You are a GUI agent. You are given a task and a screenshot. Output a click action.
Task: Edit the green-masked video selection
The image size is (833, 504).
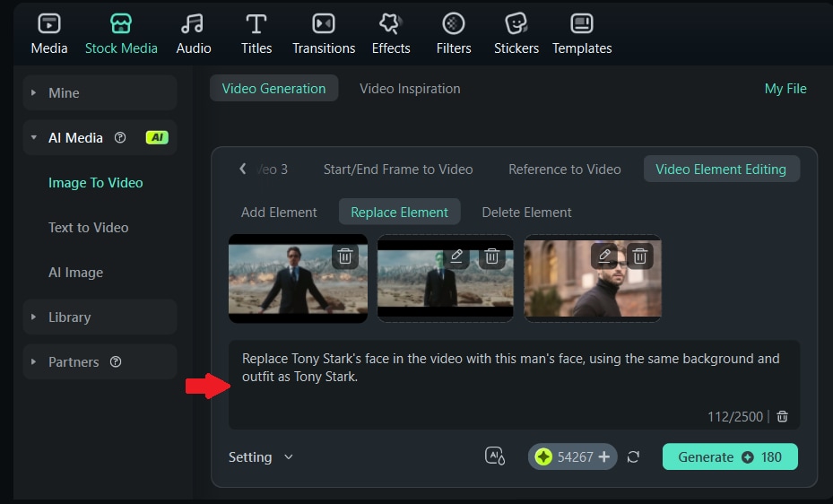tap(456, 256)
